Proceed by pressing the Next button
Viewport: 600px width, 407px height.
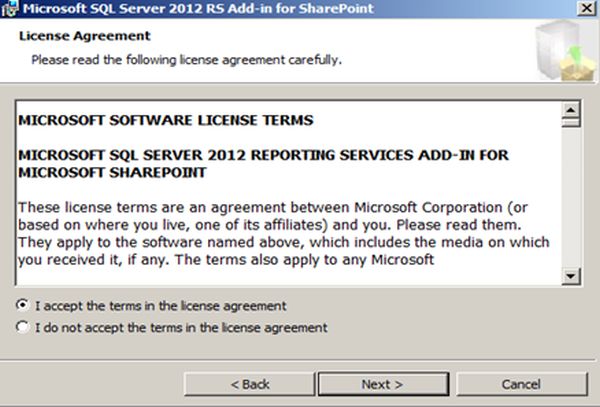click(x=382, y=384)
